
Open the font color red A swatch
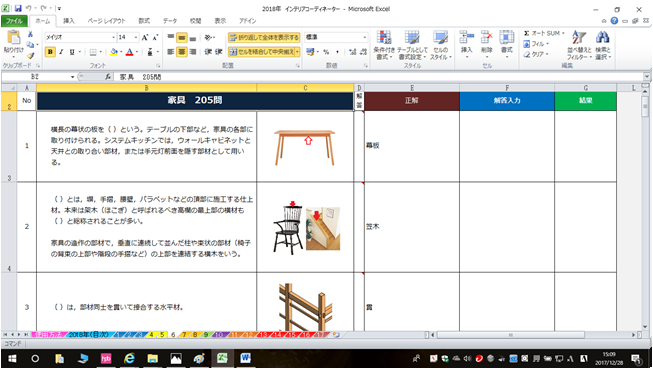pos(130,52)
